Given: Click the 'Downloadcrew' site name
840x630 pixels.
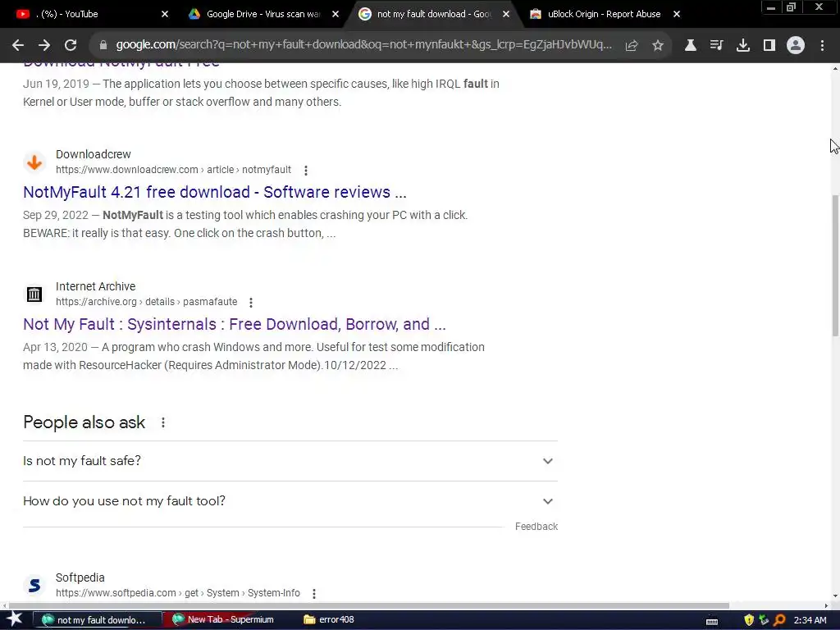Looking at the screenshot, I should click(94, 154).
